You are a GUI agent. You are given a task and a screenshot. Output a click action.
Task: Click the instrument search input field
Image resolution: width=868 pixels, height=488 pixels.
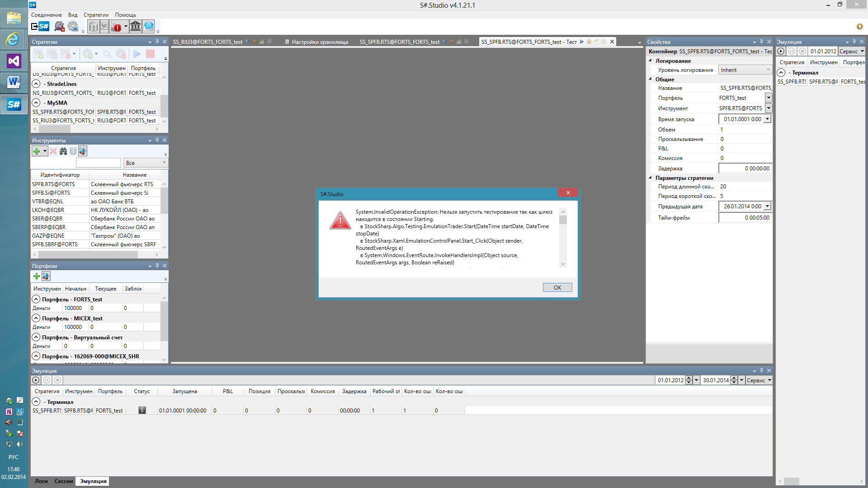(99, 163)
